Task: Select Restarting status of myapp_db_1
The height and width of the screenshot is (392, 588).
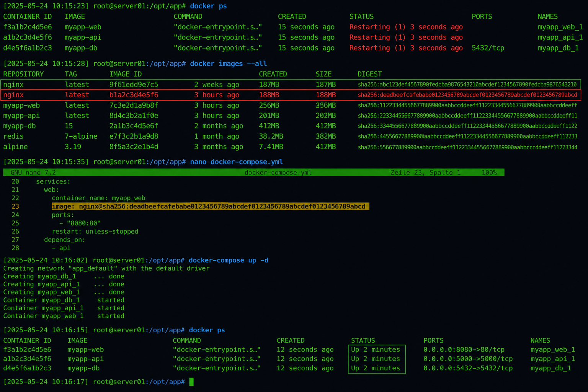Action: click(406, 48)
